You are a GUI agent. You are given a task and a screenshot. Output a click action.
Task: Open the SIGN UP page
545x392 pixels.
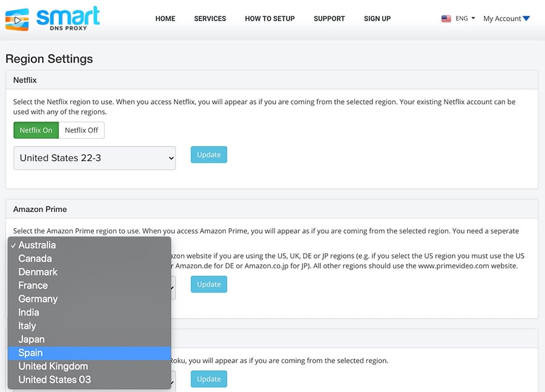[377, 18]
